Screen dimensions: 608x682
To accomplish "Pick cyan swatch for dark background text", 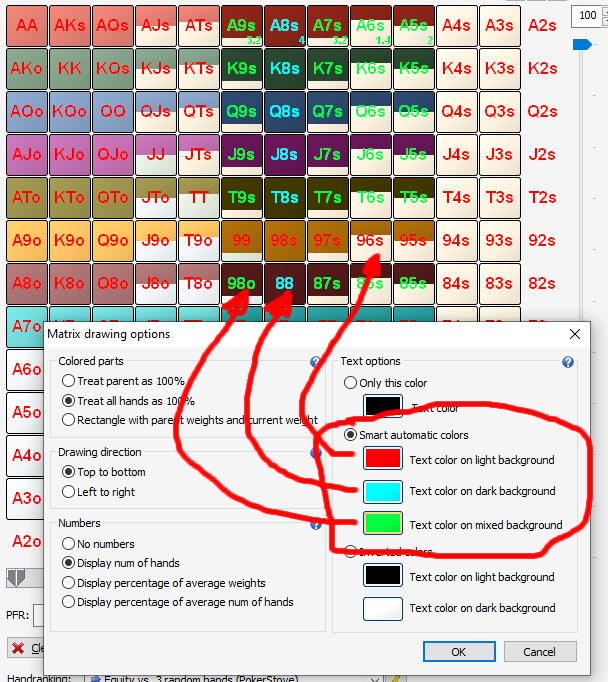I will [x=383, y=491].
